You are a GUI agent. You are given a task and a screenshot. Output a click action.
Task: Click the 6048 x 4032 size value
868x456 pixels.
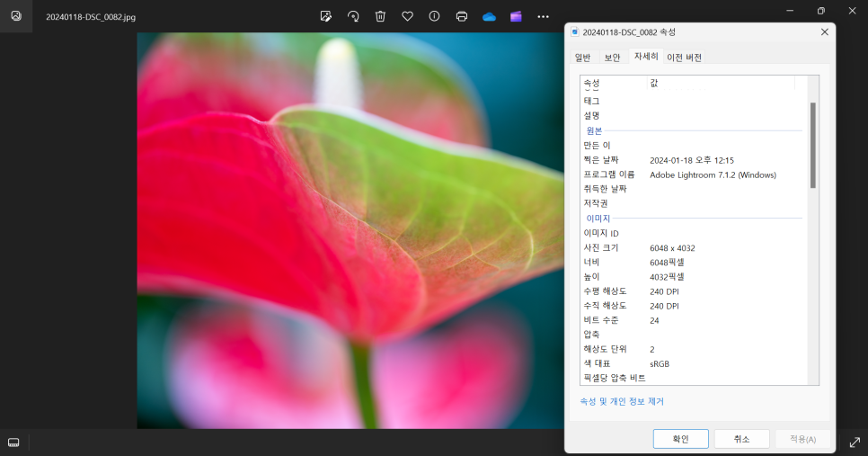tap(672, 247)
